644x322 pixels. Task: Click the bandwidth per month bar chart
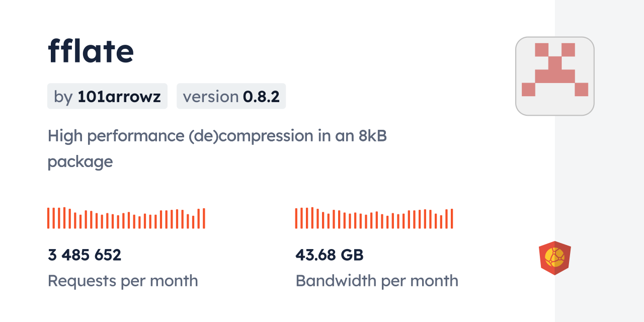(374, 218)
